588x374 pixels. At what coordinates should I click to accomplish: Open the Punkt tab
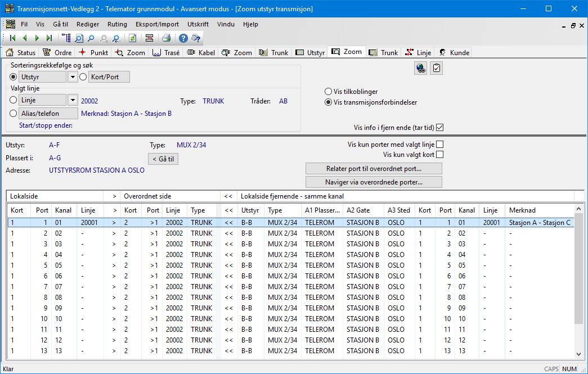coord(93,52)
